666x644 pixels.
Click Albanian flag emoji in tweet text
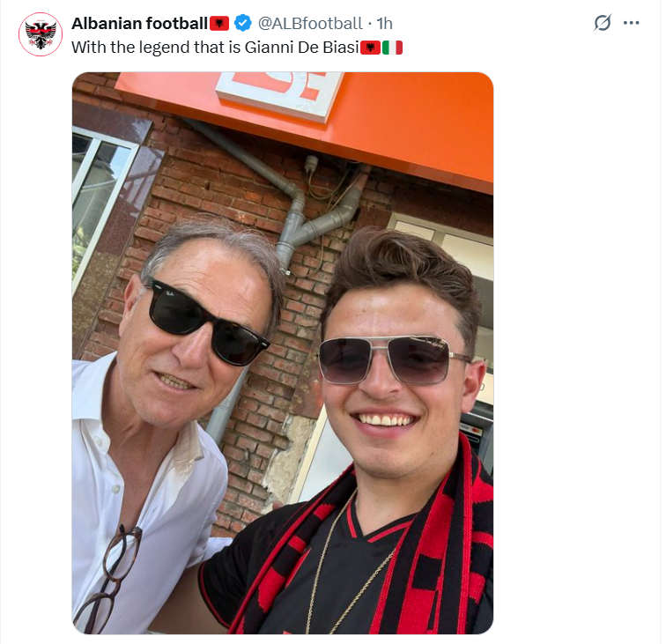371,48
